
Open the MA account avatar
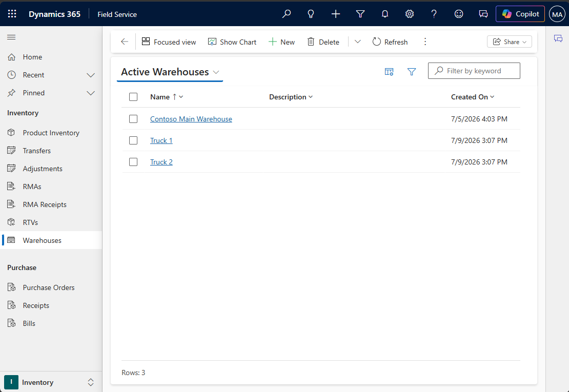pyautogui.click(x=557, y=14)
